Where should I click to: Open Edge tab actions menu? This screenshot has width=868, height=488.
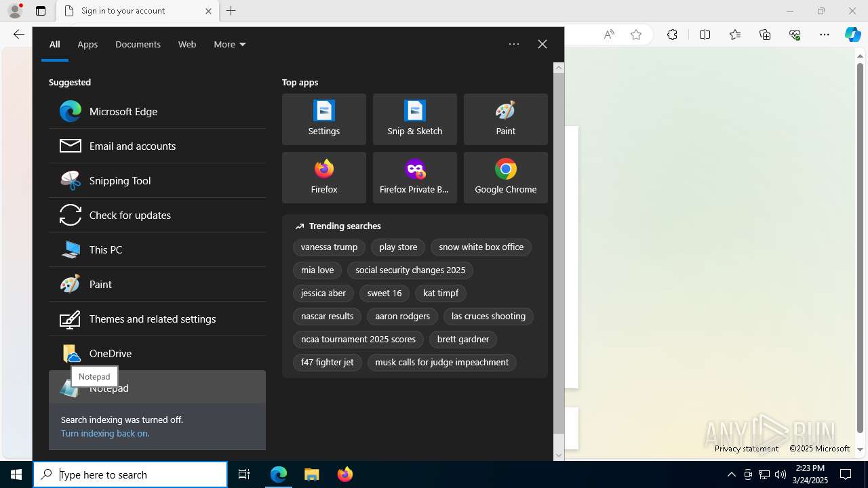[41, 11]
